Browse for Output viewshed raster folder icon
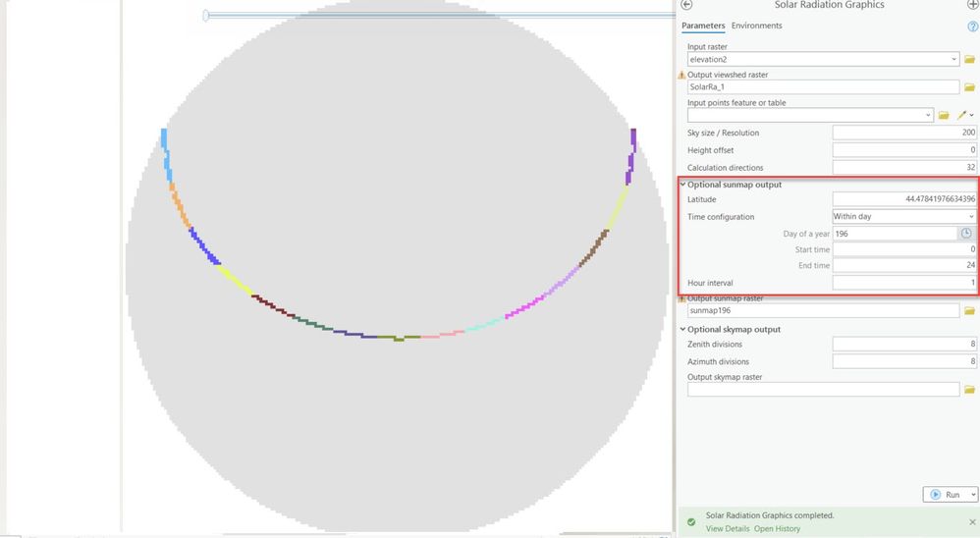 point(969,86)
